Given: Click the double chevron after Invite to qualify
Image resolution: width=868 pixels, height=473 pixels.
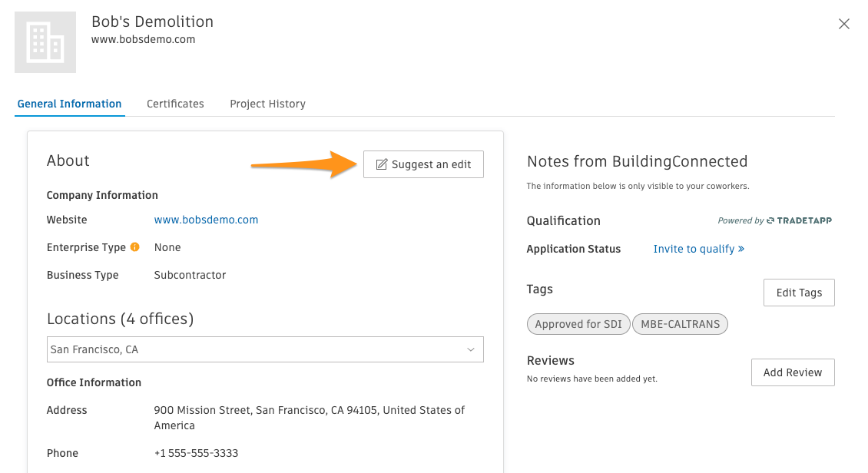Looking at the screenshot, I should pyautogui.click(x=741, y=249).
